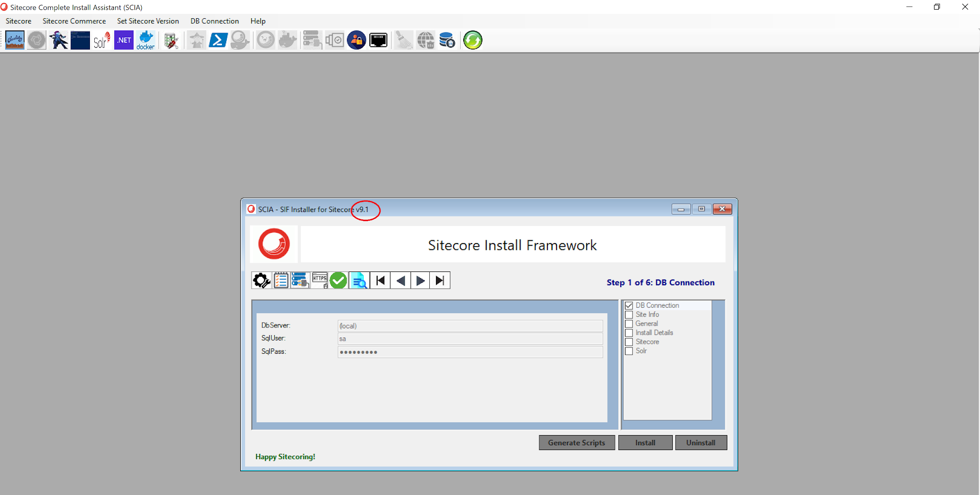Click the green checkmark validate icon
This screenshot has width=980, height=495.
[x=338, y=281]
